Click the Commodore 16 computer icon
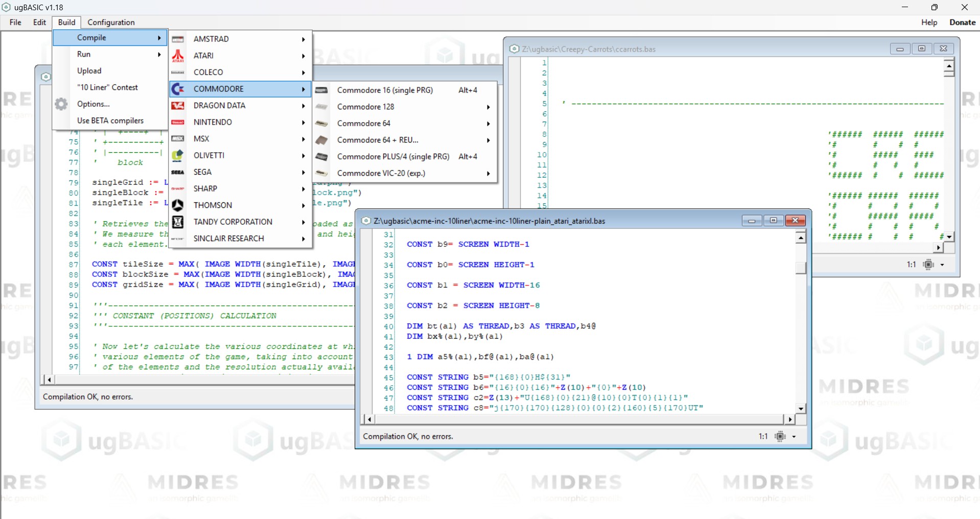Image resolution: width=980 pixels, height=519 pixels. click(321, 90)
